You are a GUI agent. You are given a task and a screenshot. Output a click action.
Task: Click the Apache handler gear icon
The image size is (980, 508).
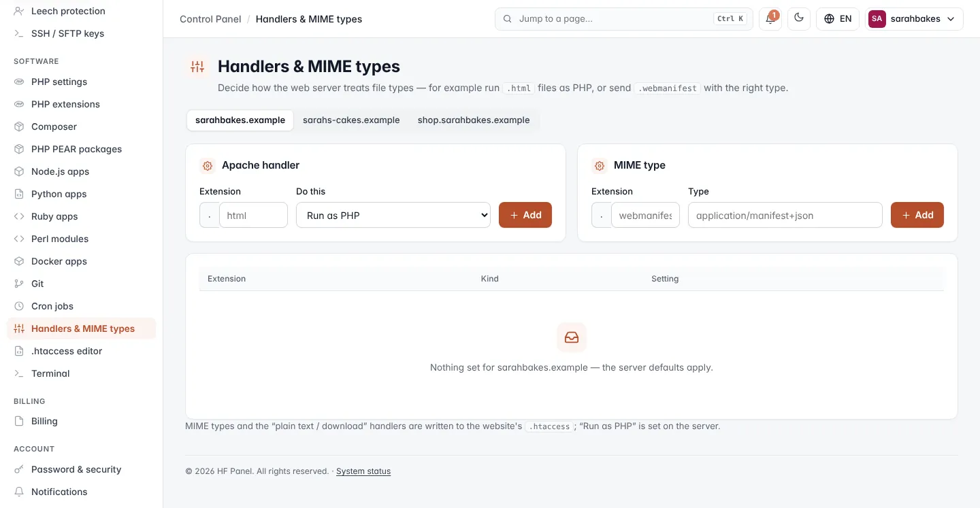[x=208, y=165]
